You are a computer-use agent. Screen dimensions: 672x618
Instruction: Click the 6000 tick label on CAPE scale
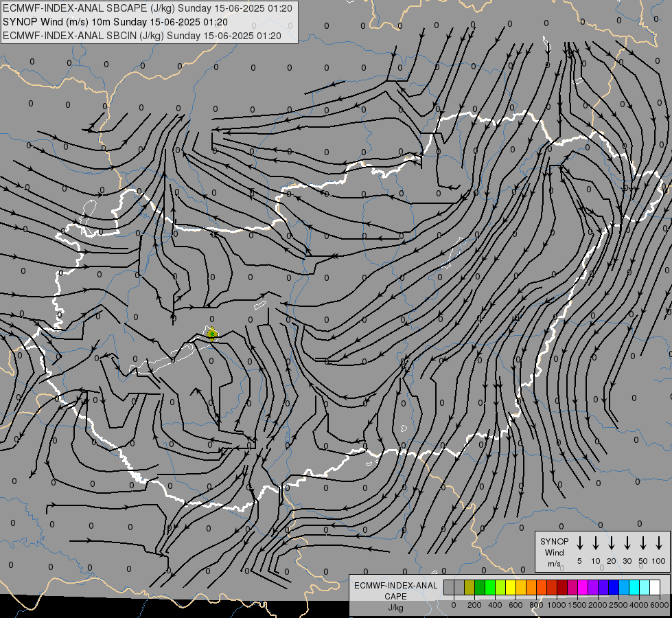659,605
